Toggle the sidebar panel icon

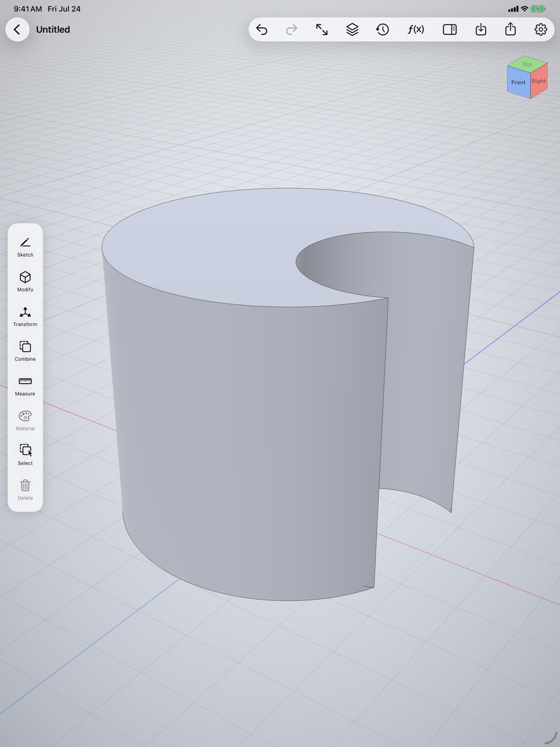pos(450,29)
